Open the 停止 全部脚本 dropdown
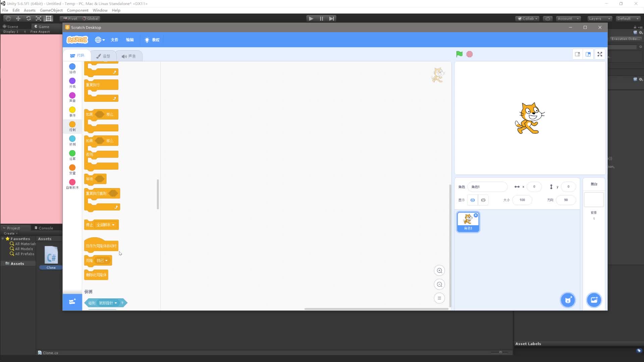The image size is (644, 362). (106, 225)
